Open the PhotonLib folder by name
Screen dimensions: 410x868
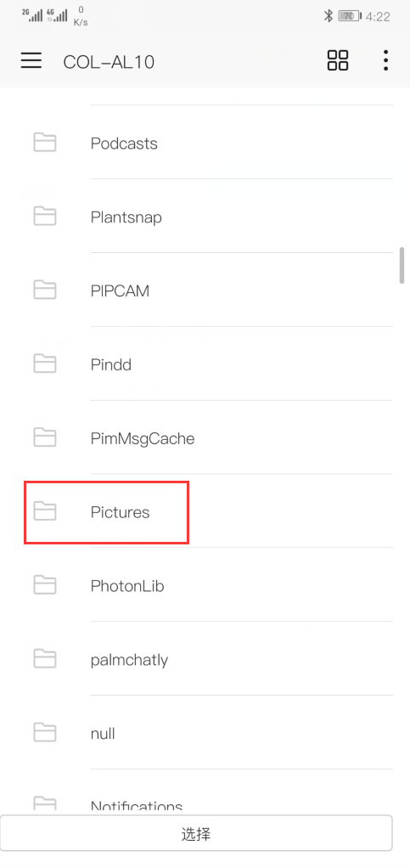point(127,586)
